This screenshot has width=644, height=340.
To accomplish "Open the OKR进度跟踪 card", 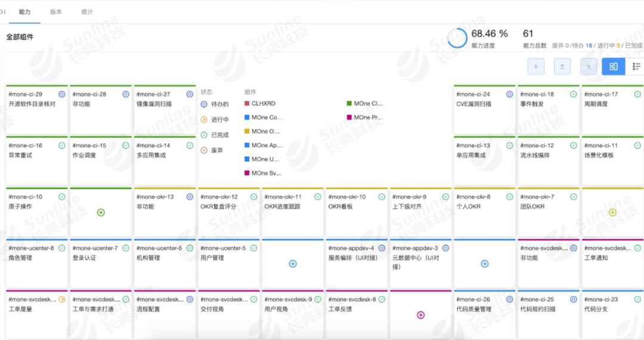I will [293, 213].
